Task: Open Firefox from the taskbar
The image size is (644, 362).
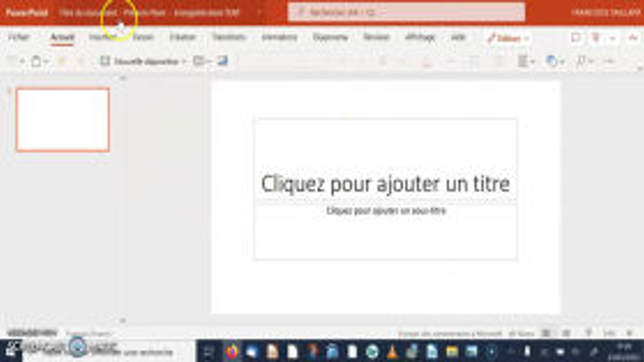Action: (x=232, y=352)
